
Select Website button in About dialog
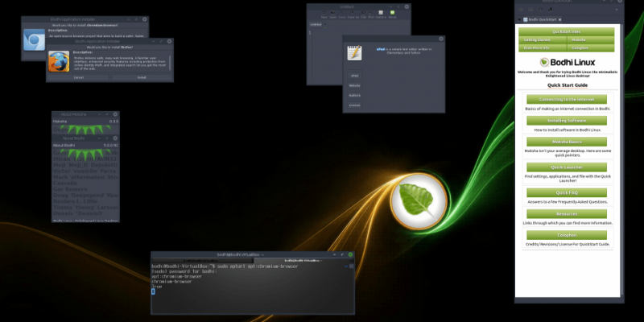click(x=354, y=85)
